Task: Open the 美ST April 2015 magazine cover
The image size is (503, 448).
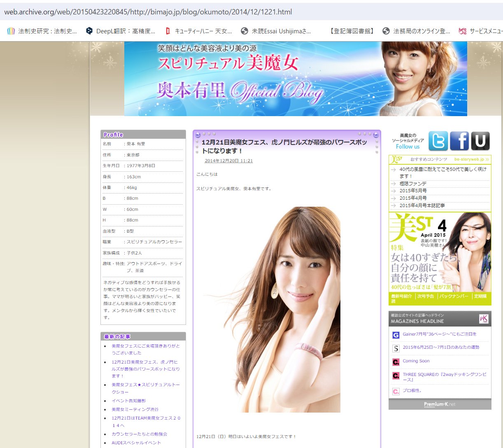Action: coord(440,252)
